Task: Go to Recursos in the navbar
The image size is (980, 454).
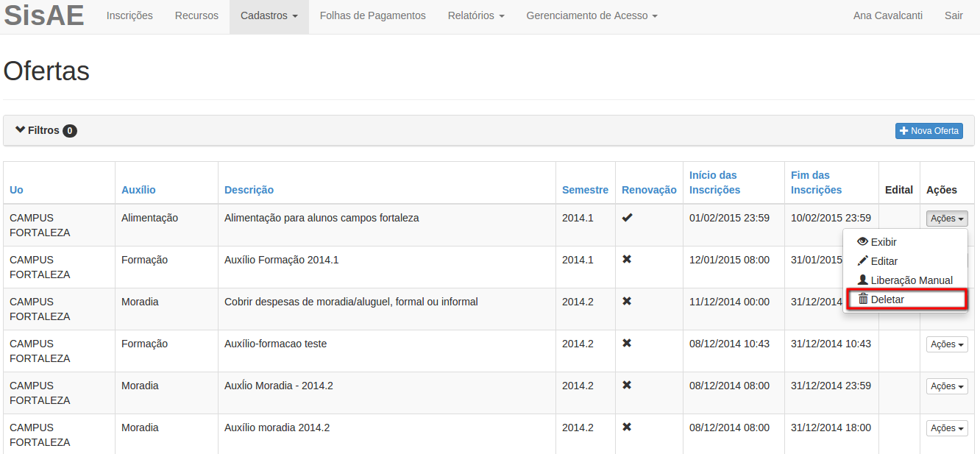Action: click(x=196, y=15)
